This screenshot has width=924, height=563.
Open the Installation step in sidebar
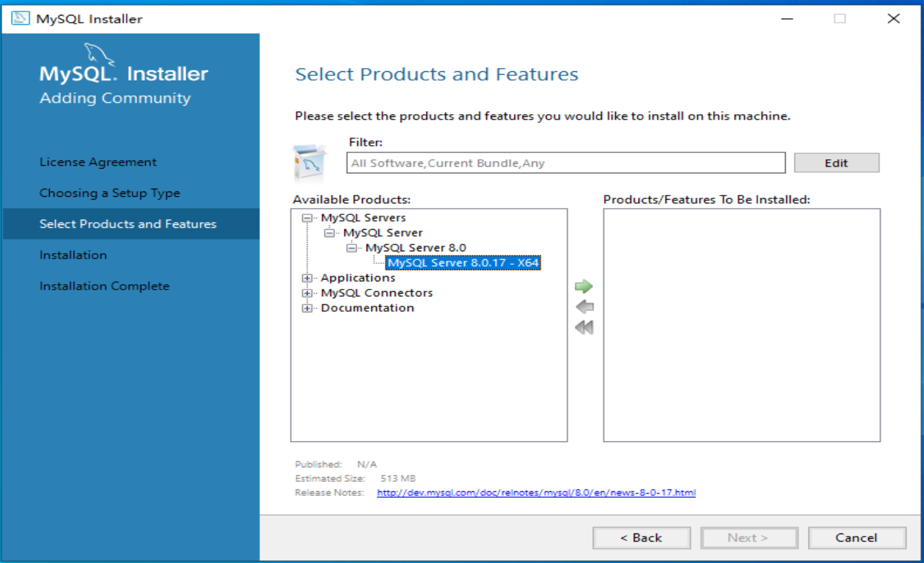click(74, 255)
